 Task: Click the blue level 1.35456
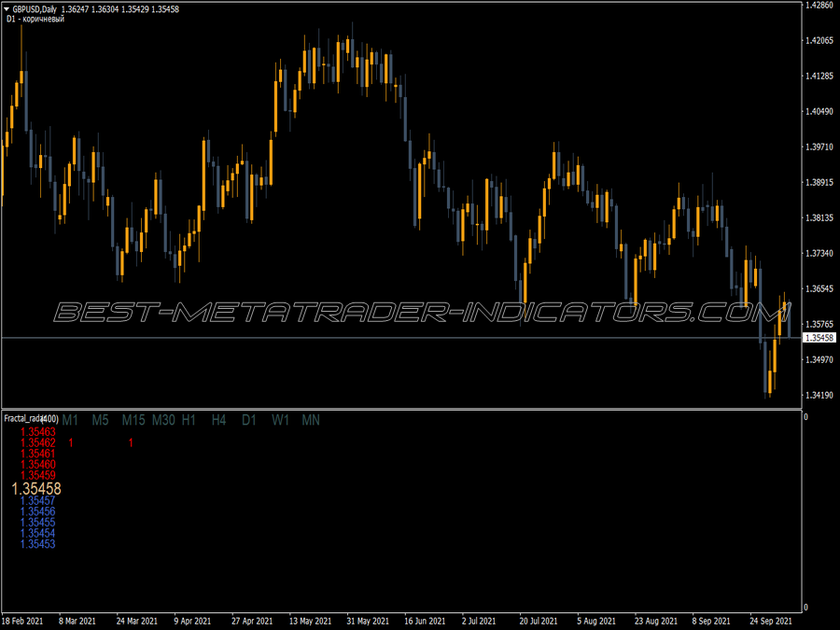37,511
